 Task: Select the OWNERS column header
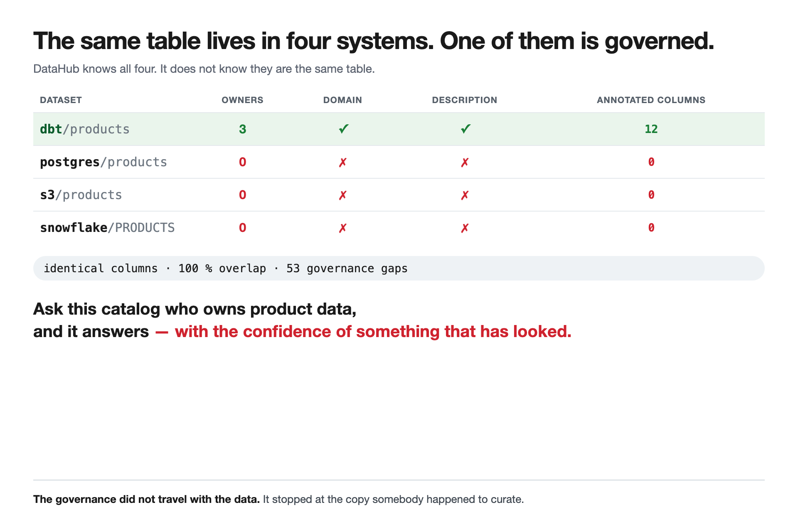coord(242,100)
